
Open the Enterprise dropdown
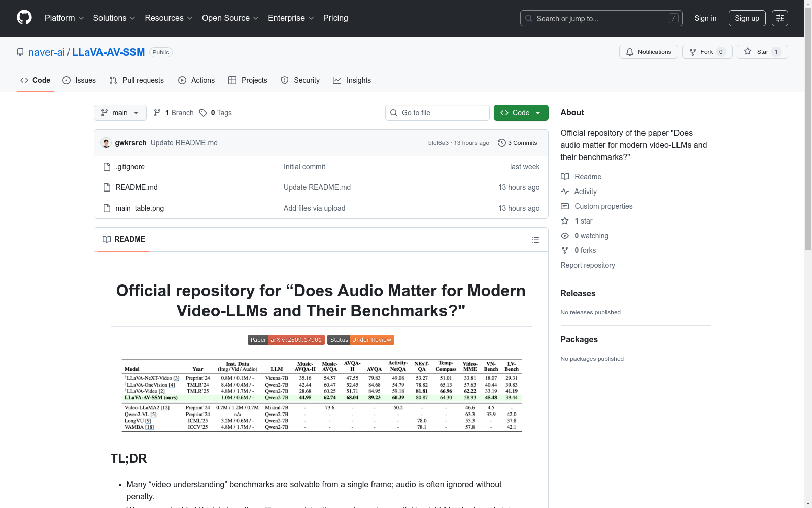click(291, 18)
